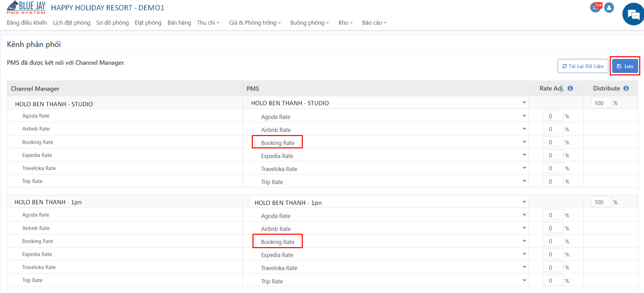Show Distribute info tooltip icon
This screenshot has width=644, height=293.
pyautogui.click(x=626, y=89)
